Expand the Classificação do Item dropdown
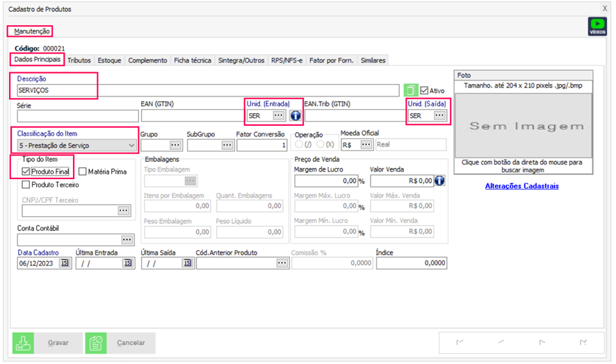Viewport: 616px width, 364px height. tap(131, 145)
